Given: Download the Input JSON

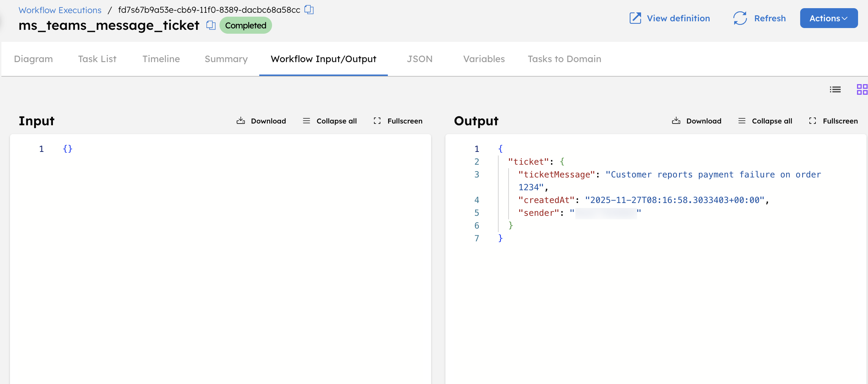Looking at the screenshot, I should point(261,121).
